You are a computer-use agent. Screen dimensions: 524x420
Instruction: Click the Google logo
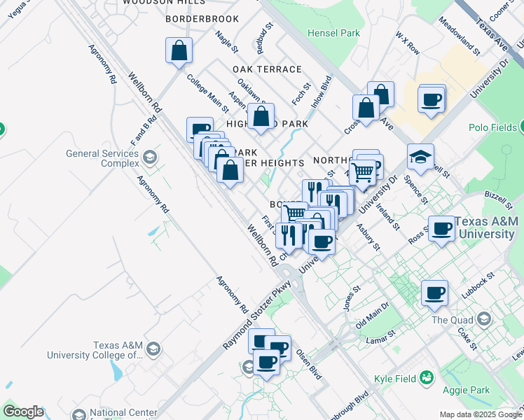coord(23,412)
